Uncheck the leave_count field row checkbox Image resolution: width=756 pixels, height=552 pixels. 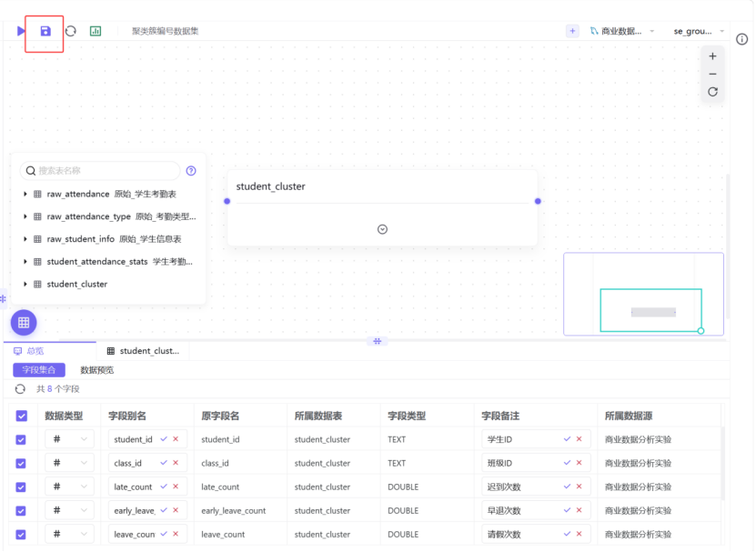(x=21, y=534)
